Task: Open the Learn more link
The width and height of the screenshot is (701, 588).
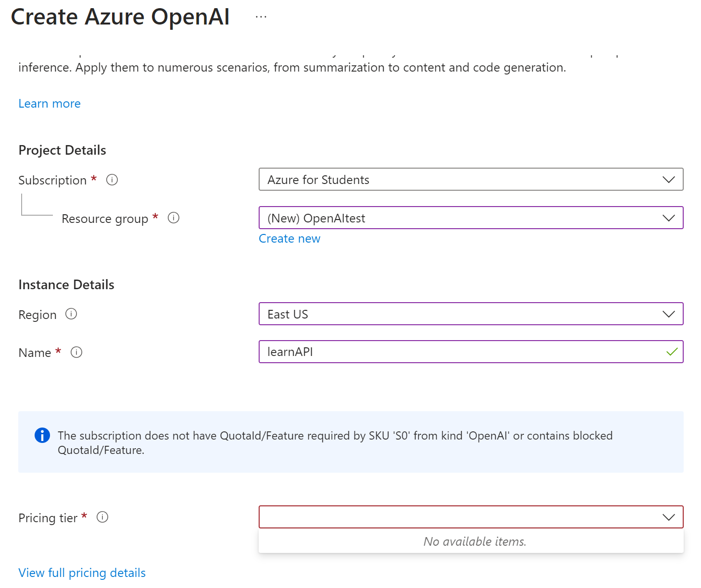Action: tap(49, 103)
